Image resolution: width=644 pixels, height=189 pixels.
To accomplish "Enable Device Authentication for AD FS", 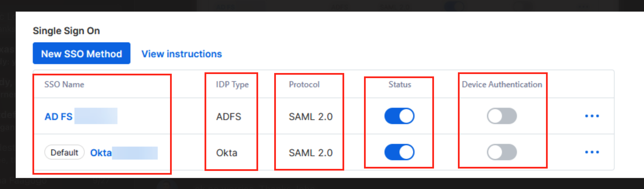I will [502, 116].
